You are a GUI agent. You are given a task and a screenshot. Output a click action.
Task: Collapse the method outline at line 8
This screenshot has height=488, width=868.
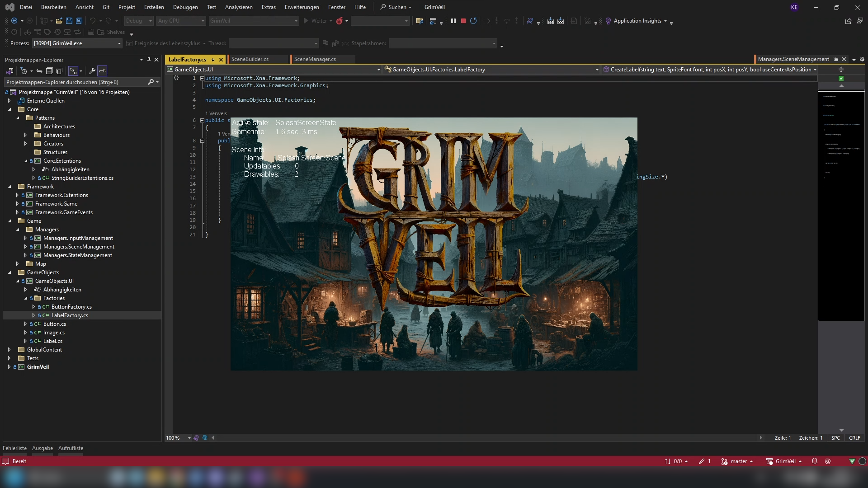(x=202, y=141)
